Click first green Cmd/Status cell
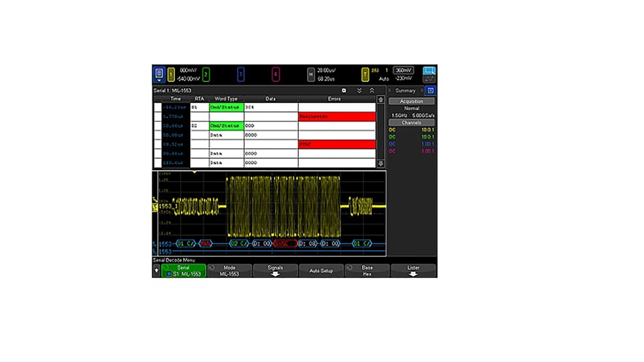This screenshot has height=362, width=644. tap(226, 108)
